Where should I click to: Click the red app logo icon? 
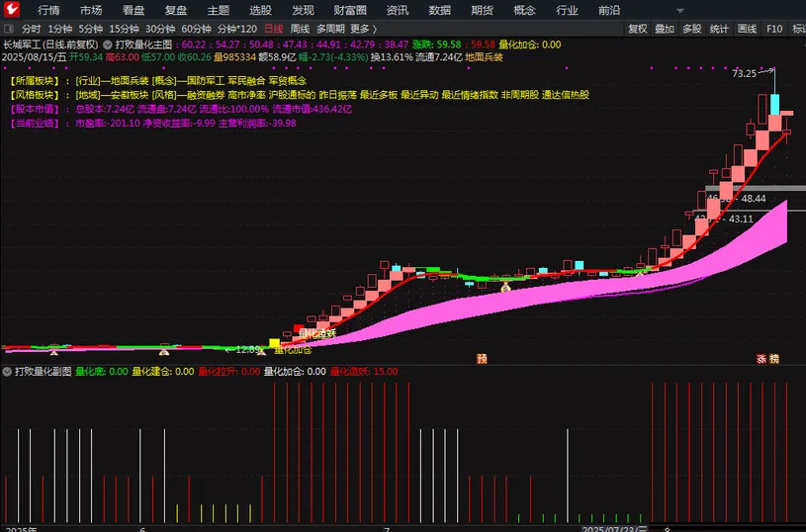click(11, 9)
